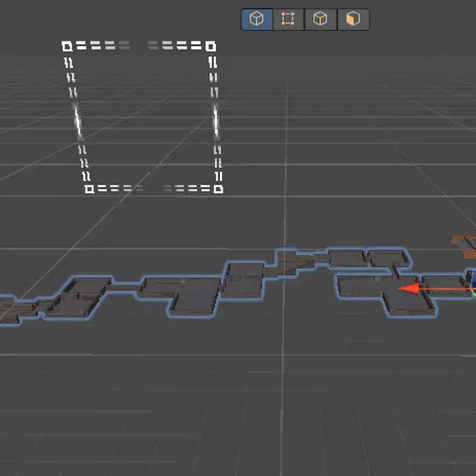Click the red X-axis arrow gizmo head
The height and width of the screenshot is (476, 476).
(409, 289)
